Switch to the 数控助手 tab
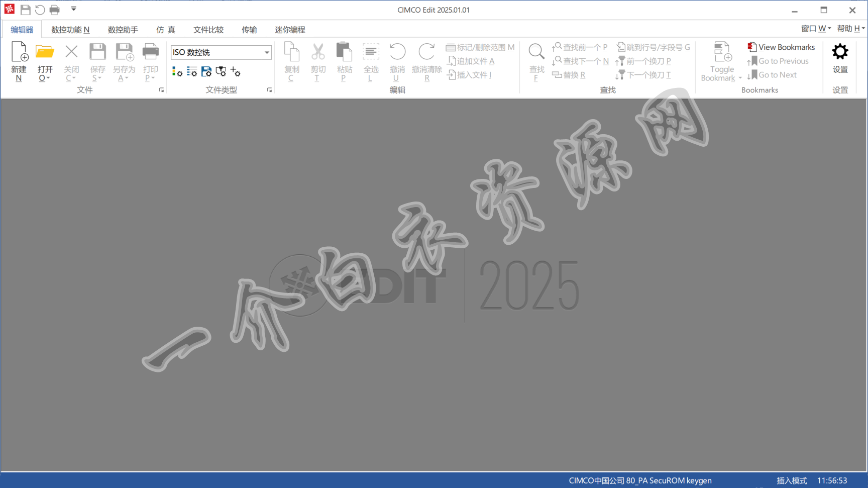868x488 pixels. point(123,30)
